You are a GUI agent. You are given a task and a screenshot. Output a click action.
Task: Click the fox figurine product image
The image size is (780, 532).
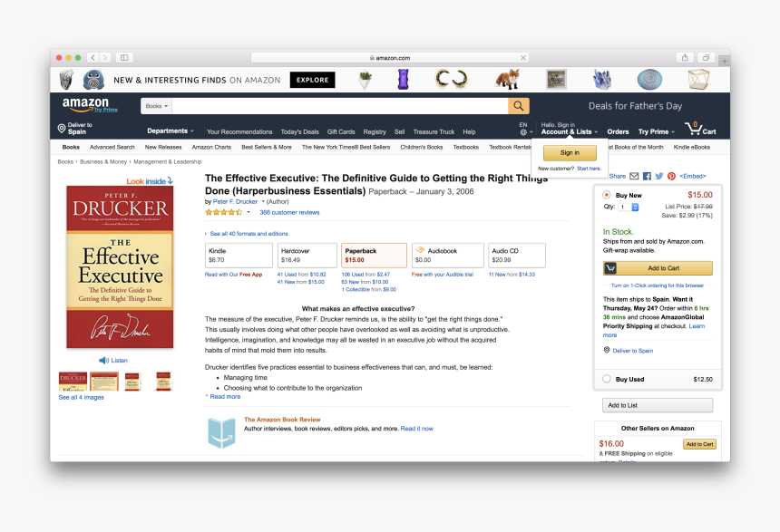(508, 79)
